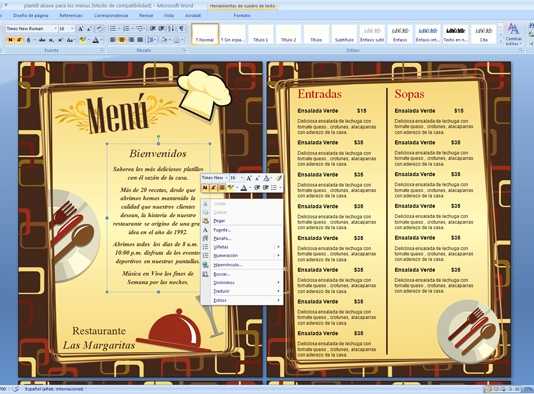Click the increase indent icon in ribbon
This screenshot has height=394, width=534.
coord(162,29)
